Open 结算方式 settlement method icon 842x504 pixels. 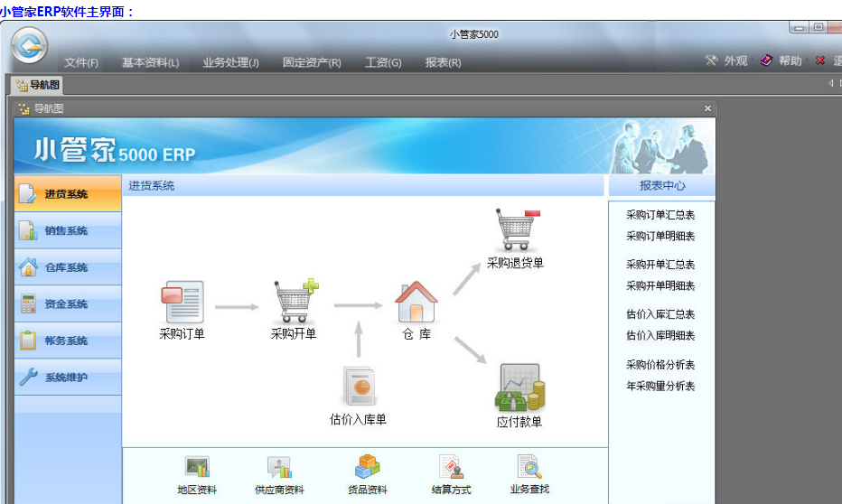tap(451, 467)
